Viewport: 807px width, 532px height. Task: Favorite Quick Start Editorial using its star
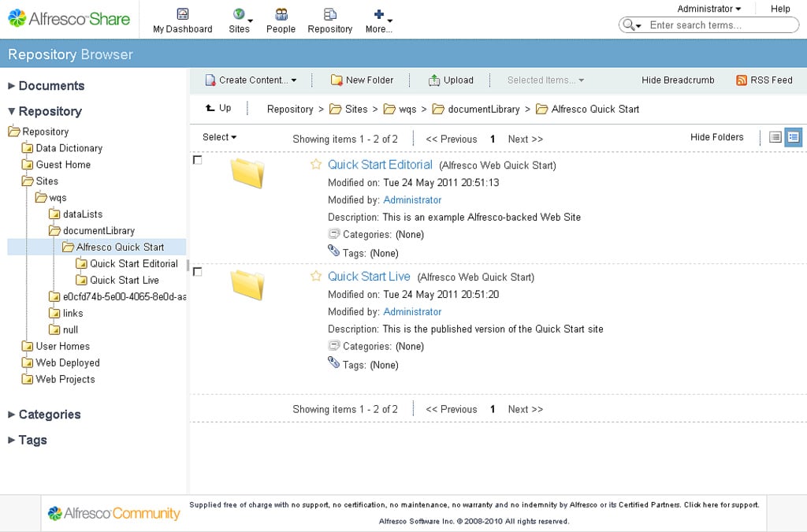coord(316,164)
